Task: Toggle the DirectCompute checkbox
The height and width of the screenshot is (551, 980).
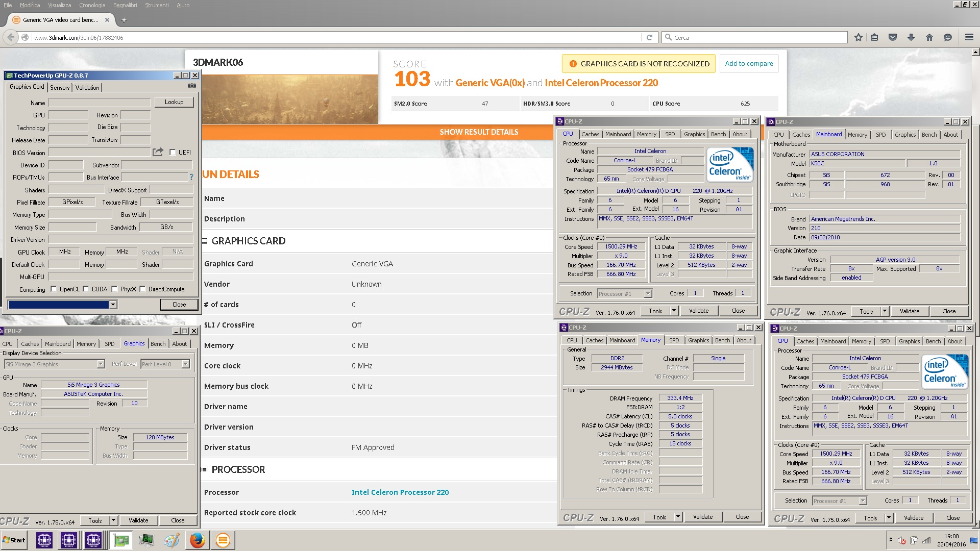Action: click(x=143, y=289)
